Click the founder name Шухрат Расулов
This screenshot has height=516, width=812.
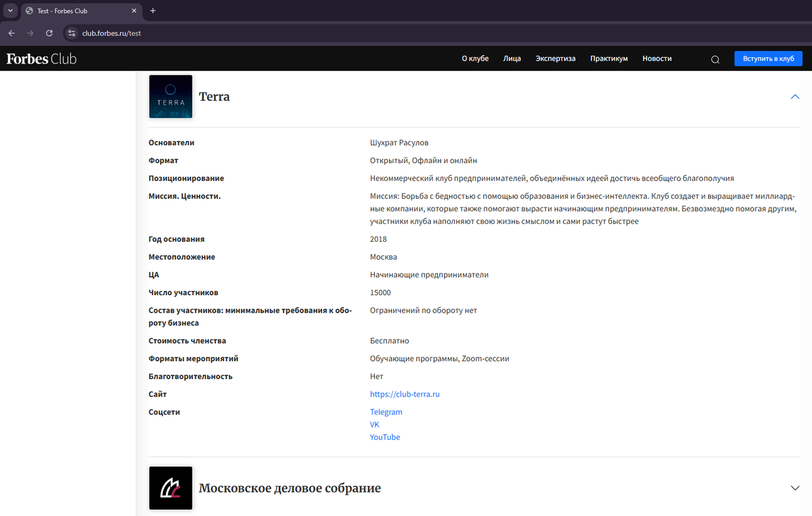click(x=399, y=143)
